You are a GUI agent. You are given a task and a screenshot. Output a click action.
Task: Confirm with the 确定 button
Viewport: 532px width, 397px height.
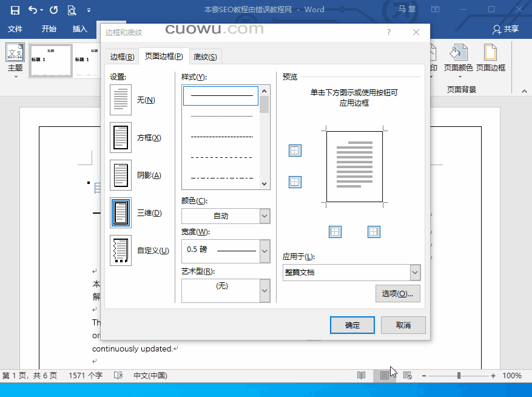click(352, 325)
